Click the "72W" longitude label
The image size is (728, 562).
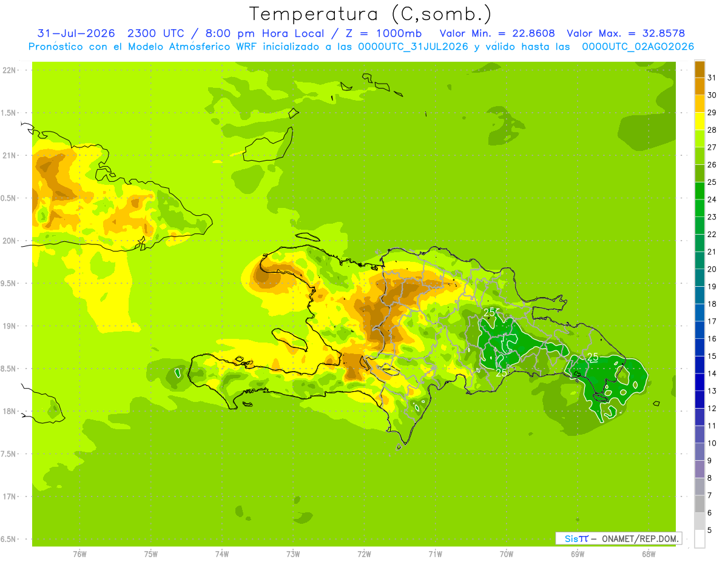pyautogui.click(x=364, y=554)
